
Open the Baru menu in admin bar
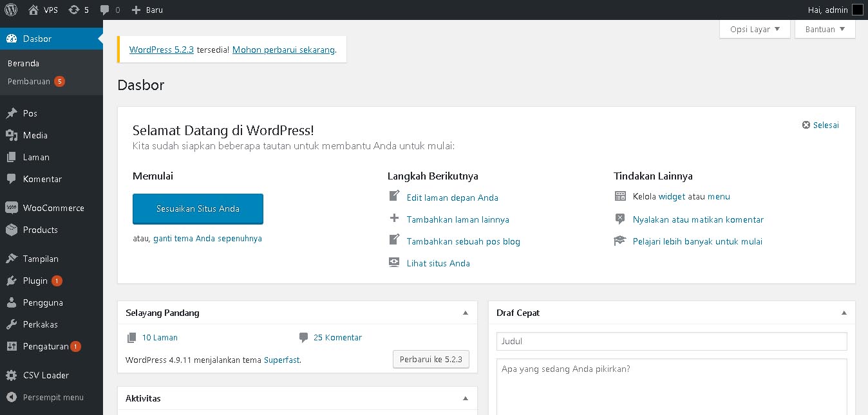pyautogui.click(x=147, y=10)
